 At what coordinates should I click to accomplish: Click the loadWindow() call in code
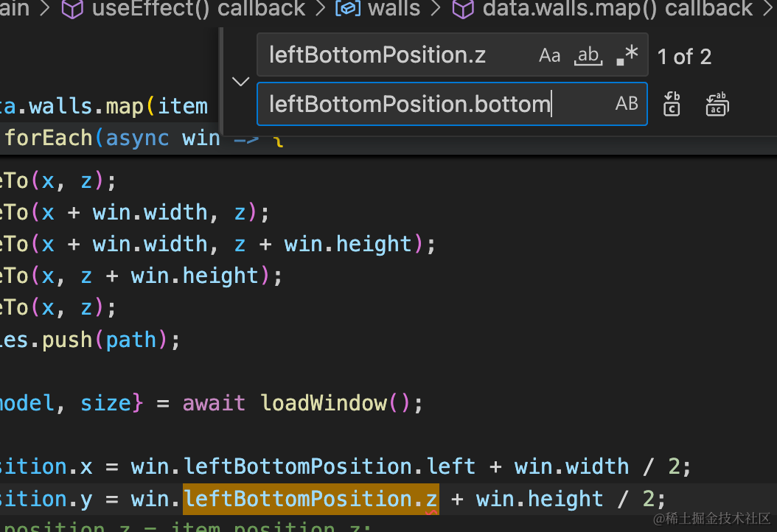[x=335, y=403]
